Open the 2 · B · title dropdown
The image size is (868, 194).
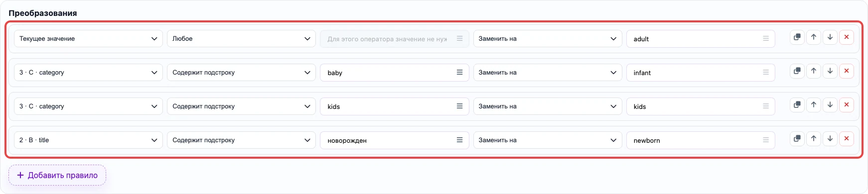point(88,140)
